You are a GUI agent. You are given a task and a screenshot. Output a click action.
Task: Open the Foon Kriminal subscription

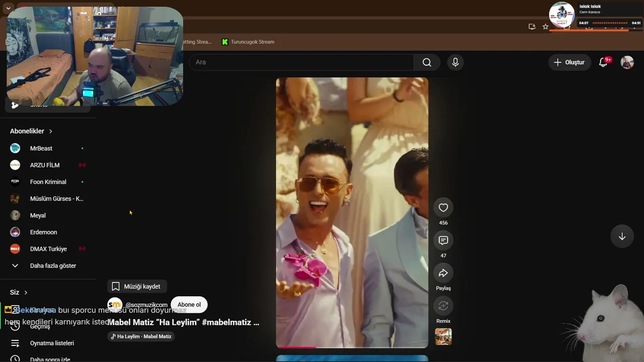coord(48,182)
